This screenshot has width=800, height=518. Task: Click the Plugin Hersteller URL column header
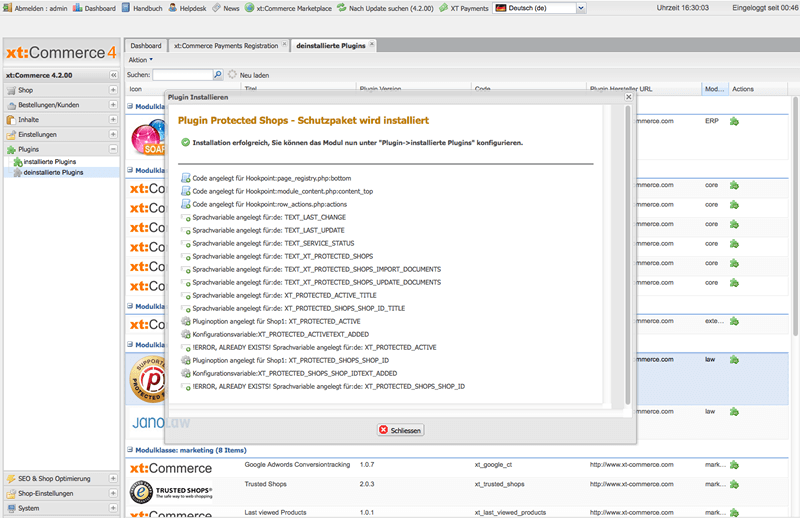tap(644, 89)
